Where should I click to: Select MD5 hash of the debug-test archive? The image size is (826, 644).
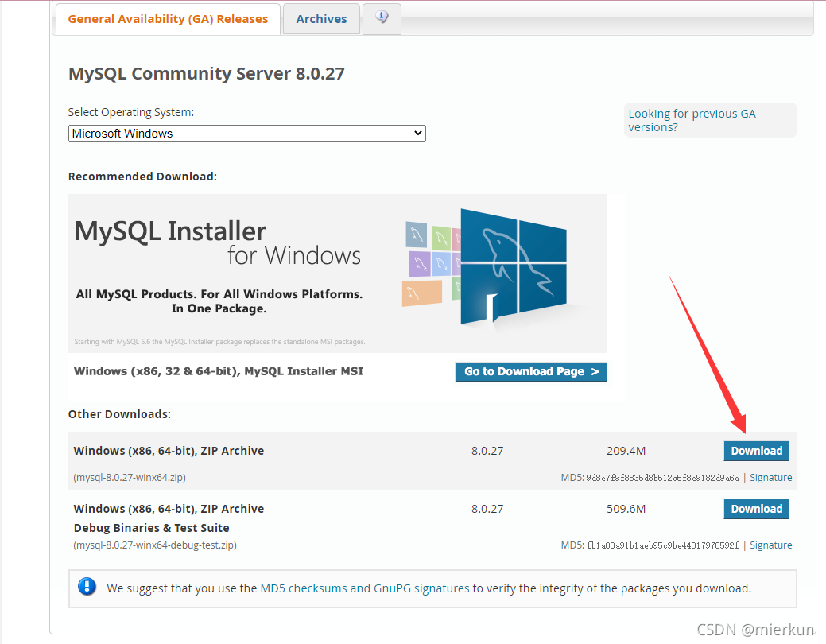[663, 545]
